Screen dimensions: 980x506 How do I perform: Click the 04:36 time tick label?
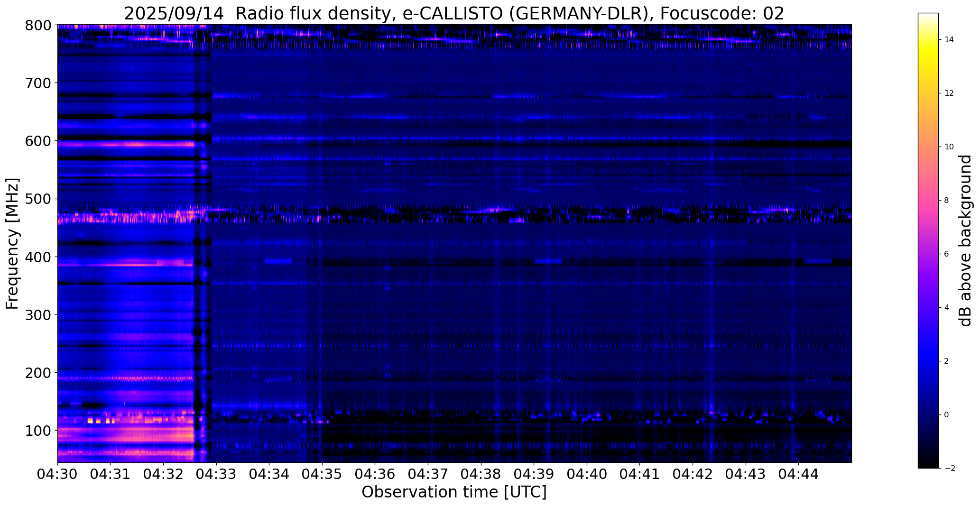tap(375, 474)
